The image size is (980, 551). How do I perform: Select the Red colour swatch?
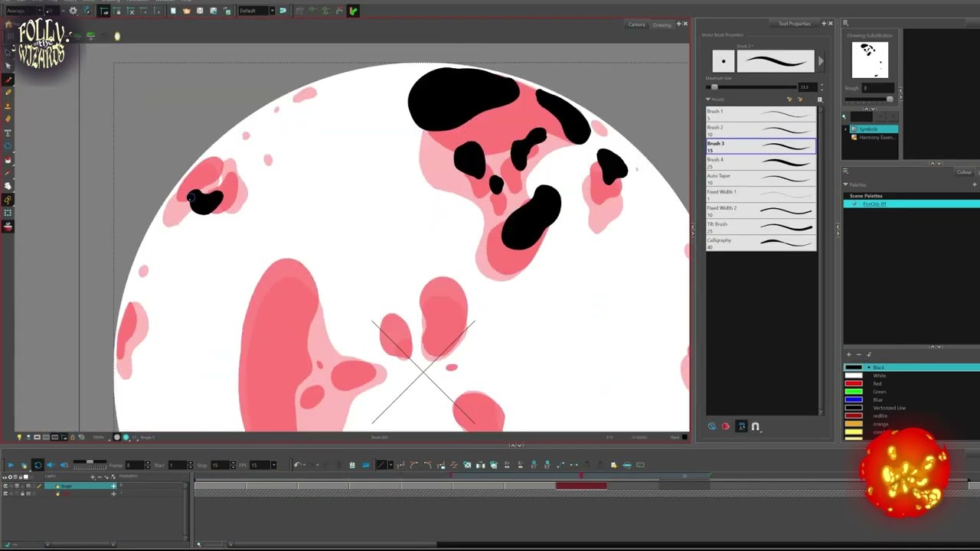coord(853,383)
